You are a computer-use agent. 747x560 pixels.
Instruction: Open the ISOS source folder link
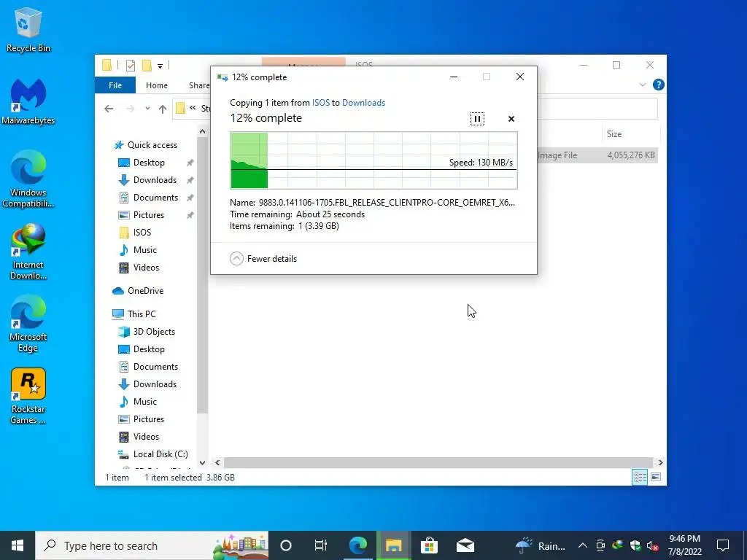coord(321,102)
